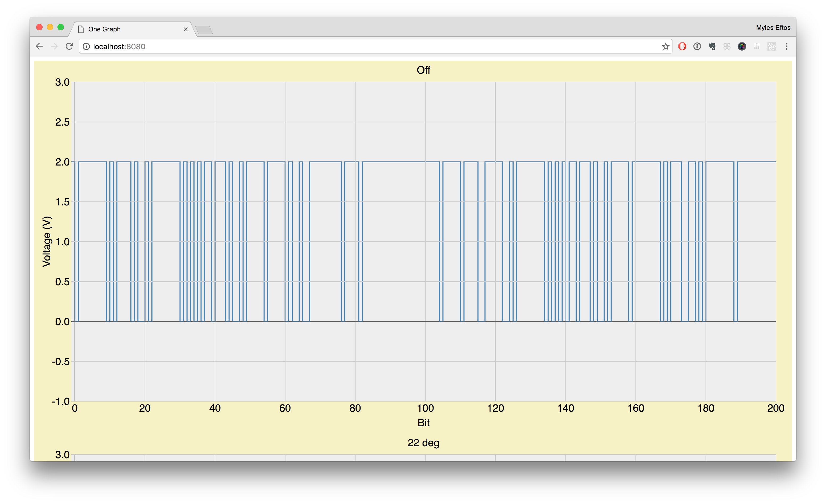
Task: Open the React atom developer tools extension
Action: tap(771, 46)
